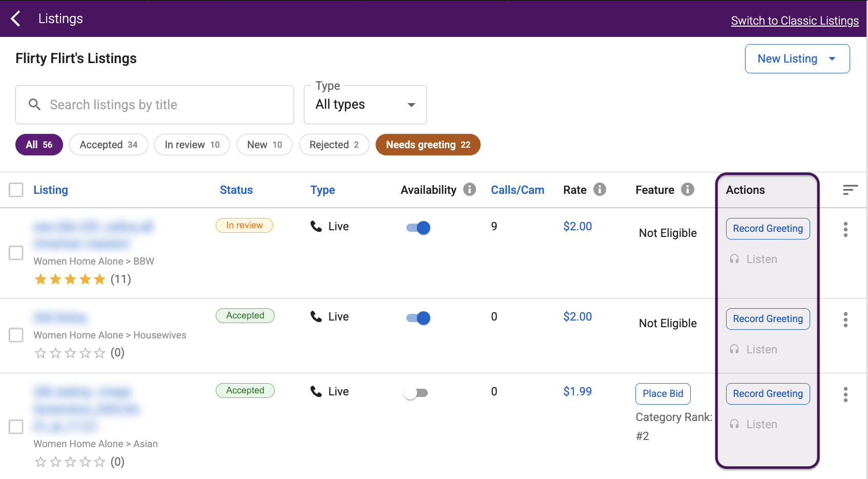868x479 pixels.
Task: Click the Place Bid button
Action: pyautogui.click(x=663, y=393)
